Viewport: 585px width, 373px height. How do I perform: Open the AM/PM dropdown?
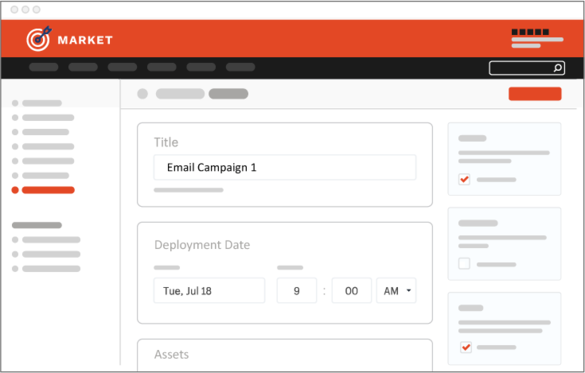coord(396,291)
